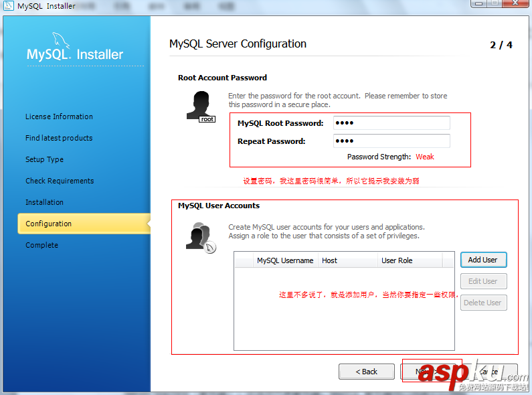Sort by Host column header
The height and width of the screenshot is (395, 532).
(348, 260)
